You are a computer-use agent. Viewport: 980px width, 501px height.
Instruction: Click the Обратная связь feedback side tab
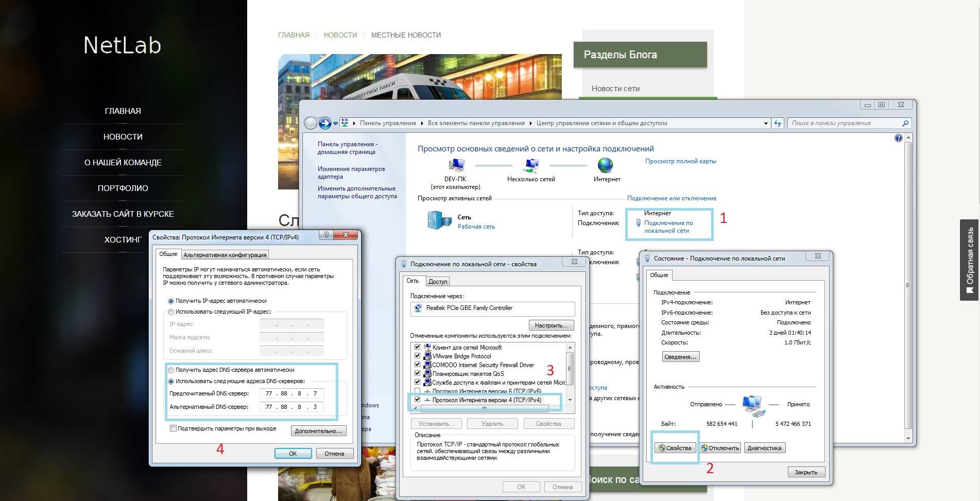[x=970, y=260]
